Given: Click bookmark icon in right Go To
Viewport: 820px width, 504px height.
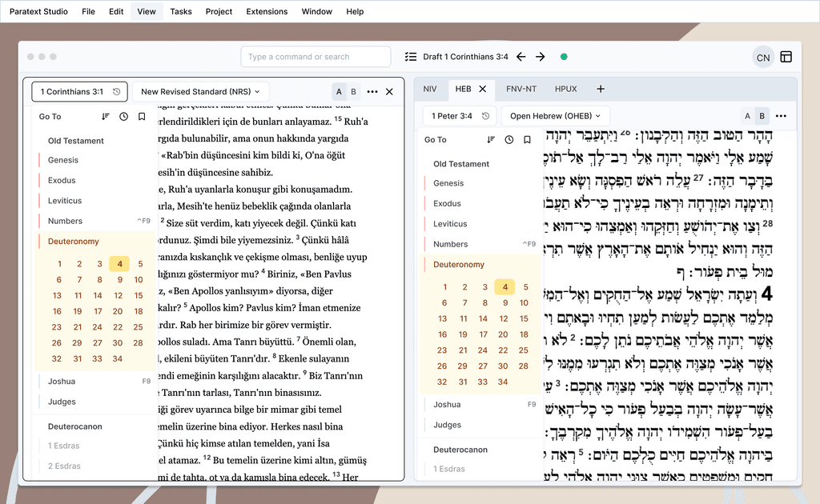Looking at the screenshot, I should [527, 139].
